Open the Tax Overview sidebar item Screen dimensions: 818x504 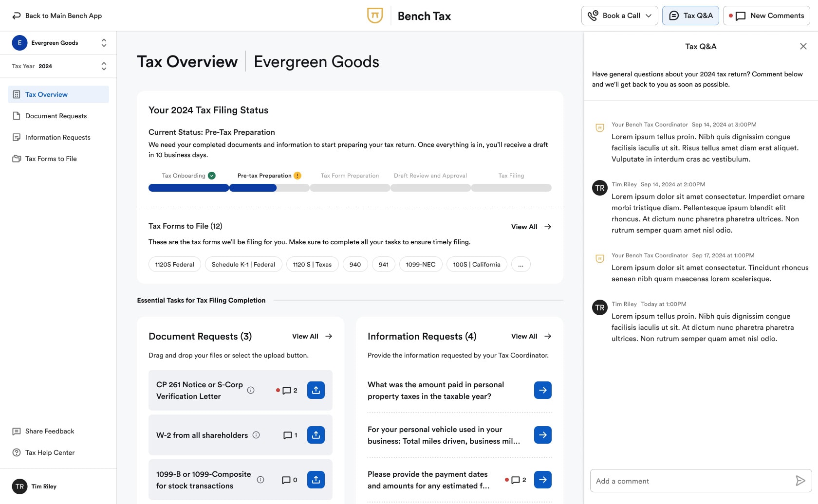(x=58, y=94)
